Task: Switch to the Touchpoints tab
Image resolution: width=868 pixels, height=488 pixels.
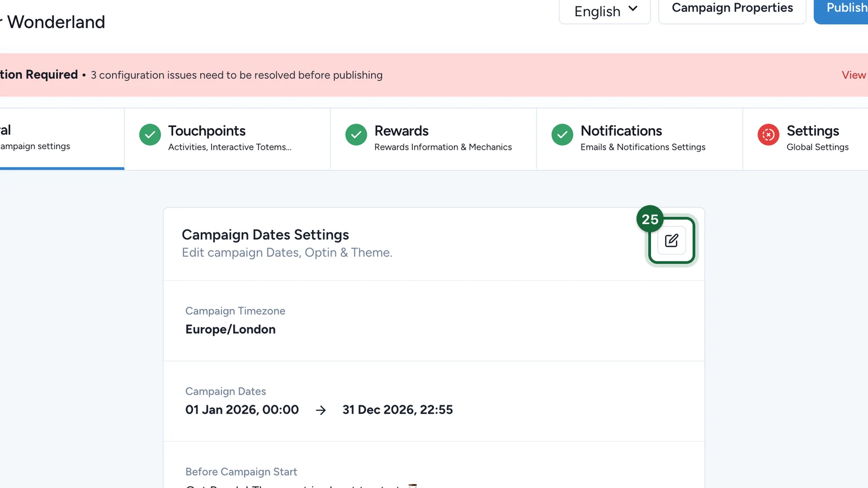Action: 227,139
